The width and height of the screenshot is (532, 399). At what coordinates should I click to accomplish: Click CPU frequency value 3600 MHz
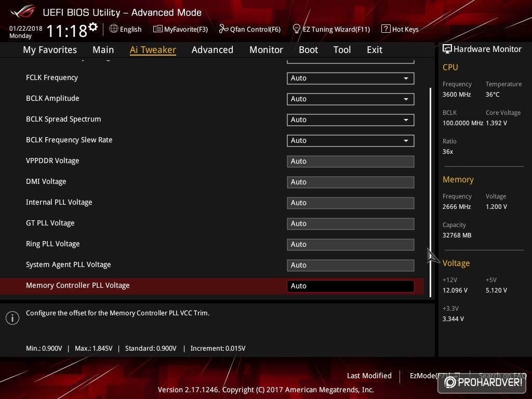click(457, 95)
